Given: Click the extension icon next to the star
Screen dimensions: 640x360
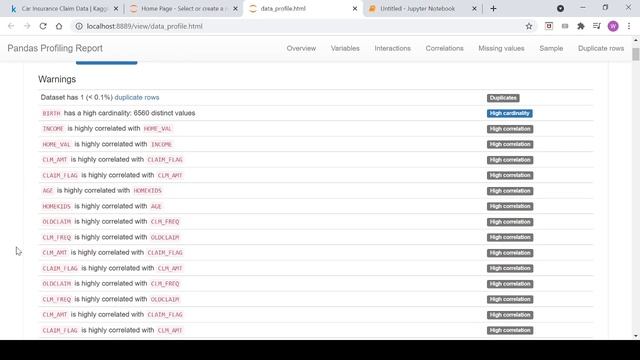Looking at the screenshot, I should click(549, 26).
